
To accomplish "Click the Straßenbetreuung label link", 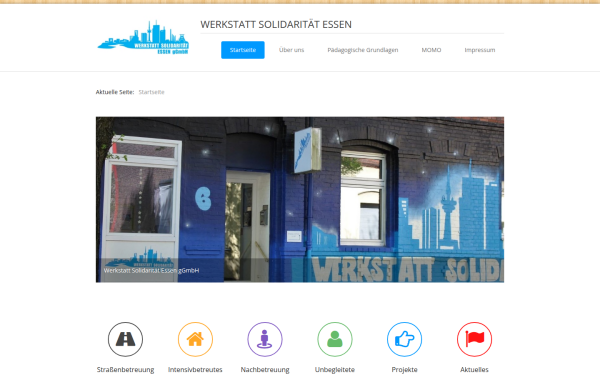I will 126,370.
